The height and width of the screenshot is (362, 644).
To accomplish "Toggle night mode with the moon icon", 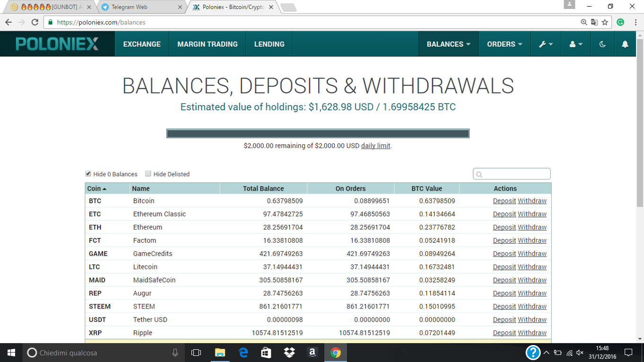I will coord(602,44).
